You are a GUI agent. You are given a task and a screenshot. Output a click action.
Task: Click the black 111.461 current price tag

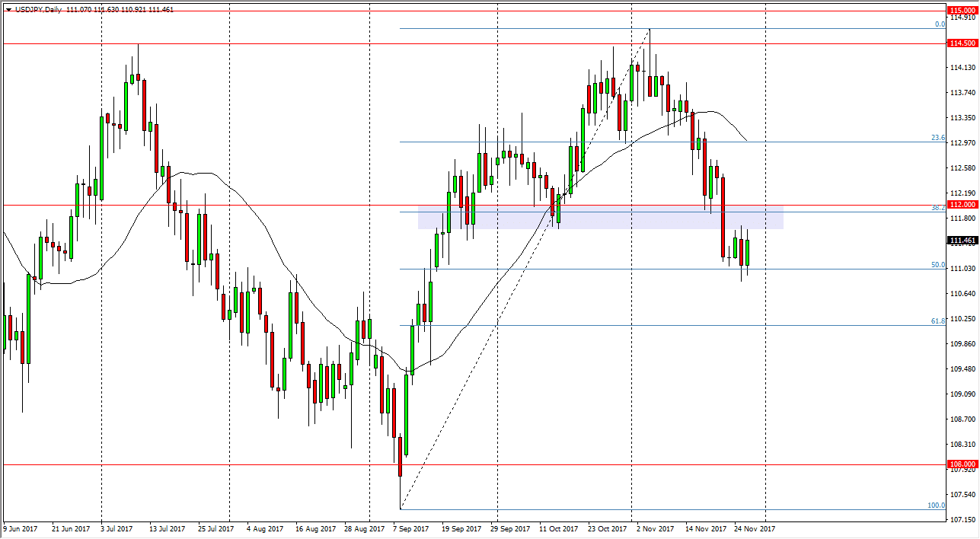point(959,241)
